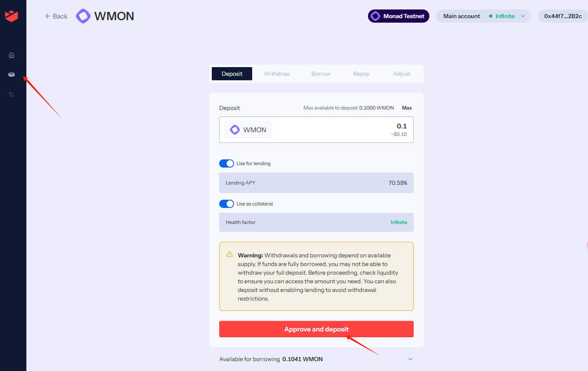Click Max to fill the deposit amount

coord(407,108)
